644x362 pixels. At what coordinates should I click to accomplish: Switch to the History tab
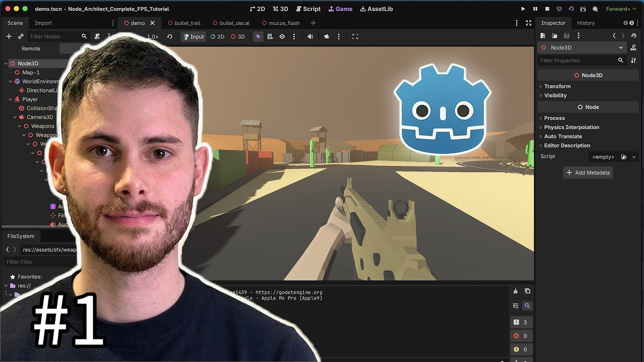[586, 23]
